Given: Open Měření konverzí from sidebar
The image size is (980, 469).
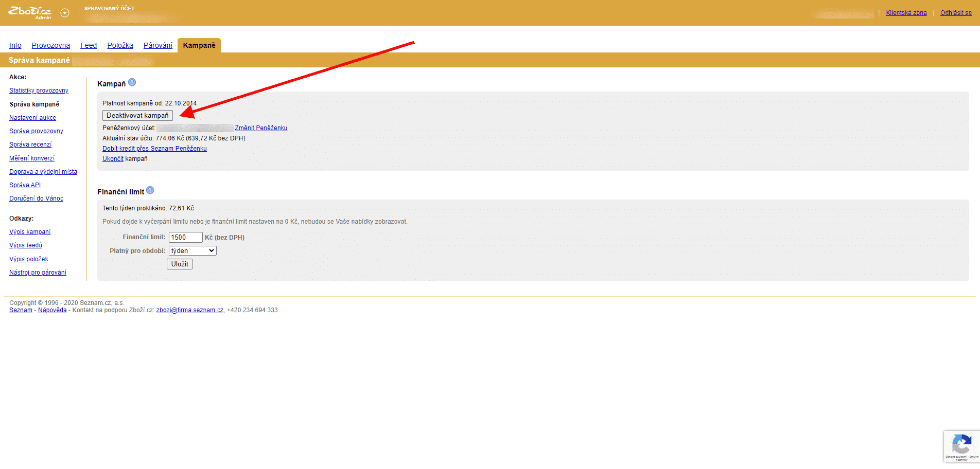Looking at the screenshot, I should [x=31, y=158].
